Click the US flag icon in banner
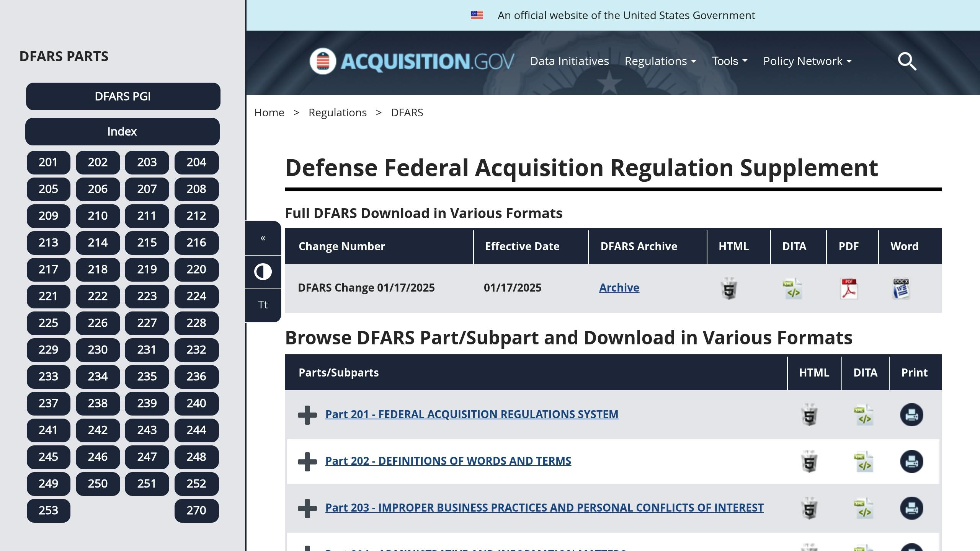The width and height of the screenshot is (980, 551). tap(477, 15)
